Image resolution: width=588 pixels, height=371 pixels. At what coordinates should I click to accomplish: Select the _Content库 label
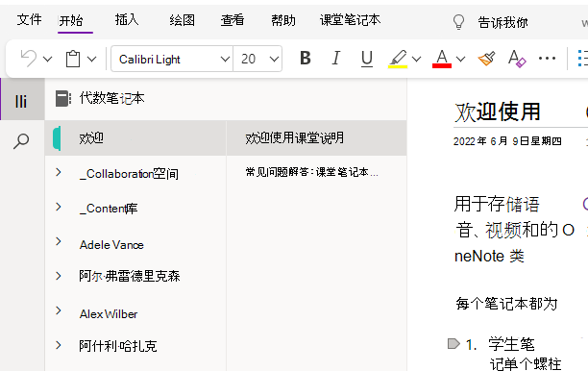pyautogui.click(x=109, y=209)
